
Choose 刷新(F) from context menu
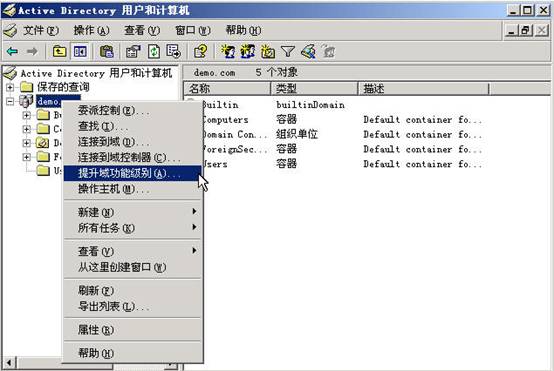132,290
